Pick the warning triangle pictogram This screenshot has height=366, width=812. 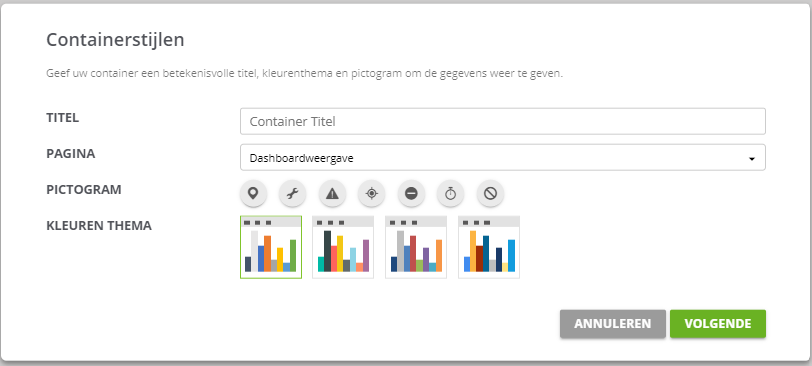(332, 194)
